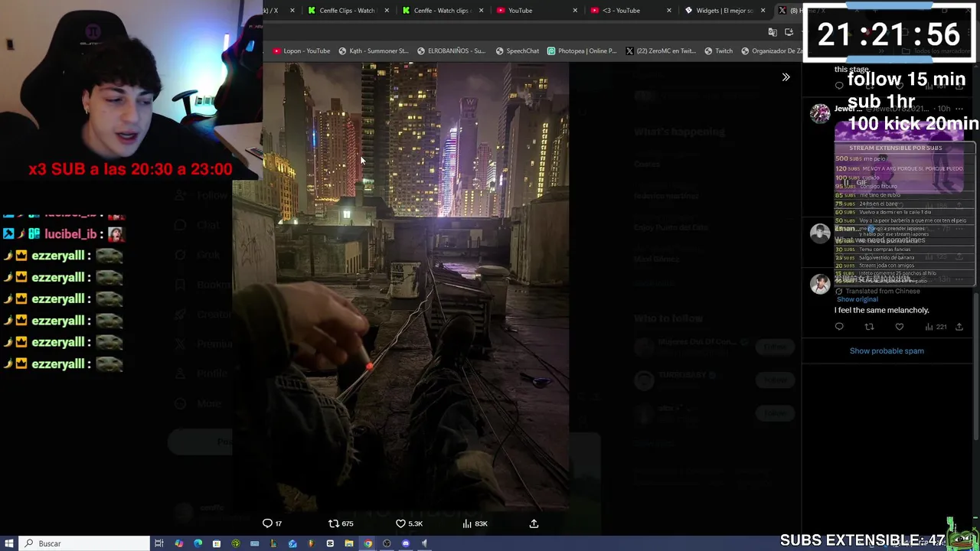Like the photo post with 5.3K likes
The width and height of the screenshot is (980, 551).
[408, 523]
